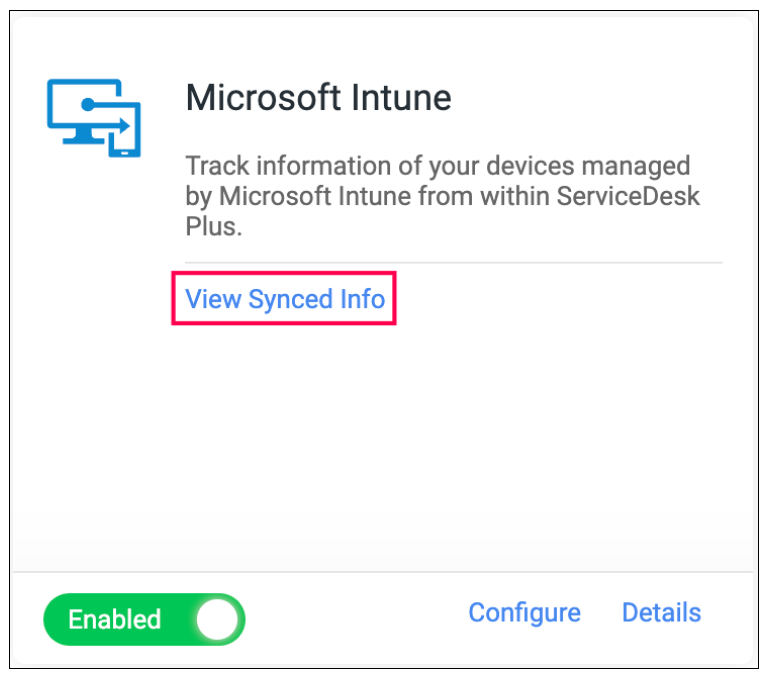Screen dimensions: 766x678
Task: Open the Configure link for Intune
Action: (524, 613)
